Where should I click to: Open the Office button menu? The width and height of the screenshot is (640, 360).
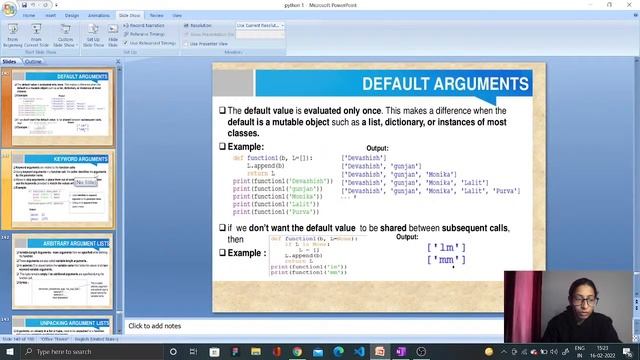pyautogui.click(x=9, y=9)
